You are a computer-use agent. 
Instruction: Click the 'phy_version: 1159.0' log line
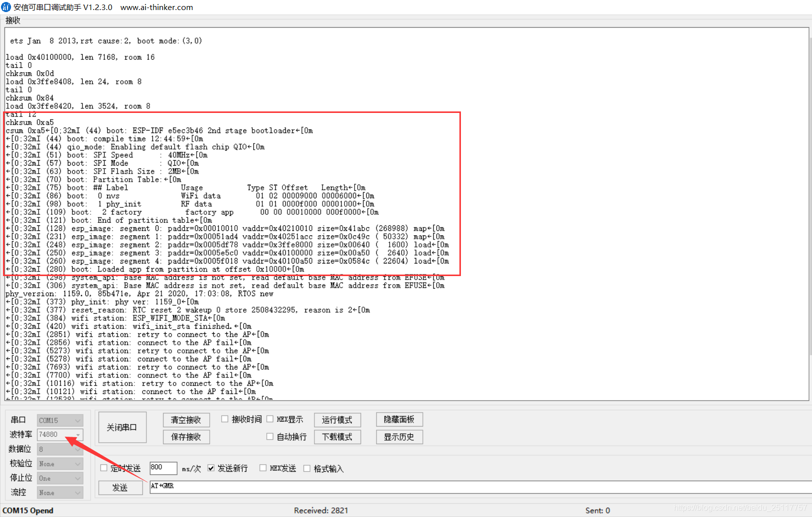139,294
